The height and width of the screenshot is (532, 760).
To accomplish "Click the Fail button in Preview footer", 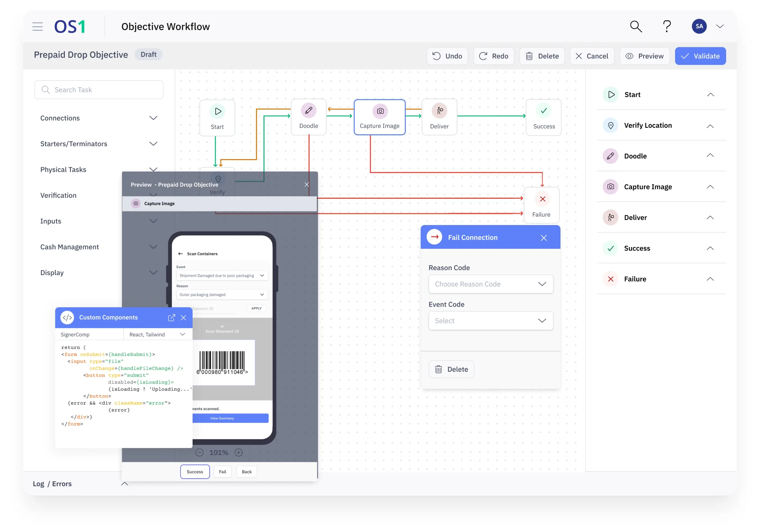I will click(222, 471).
